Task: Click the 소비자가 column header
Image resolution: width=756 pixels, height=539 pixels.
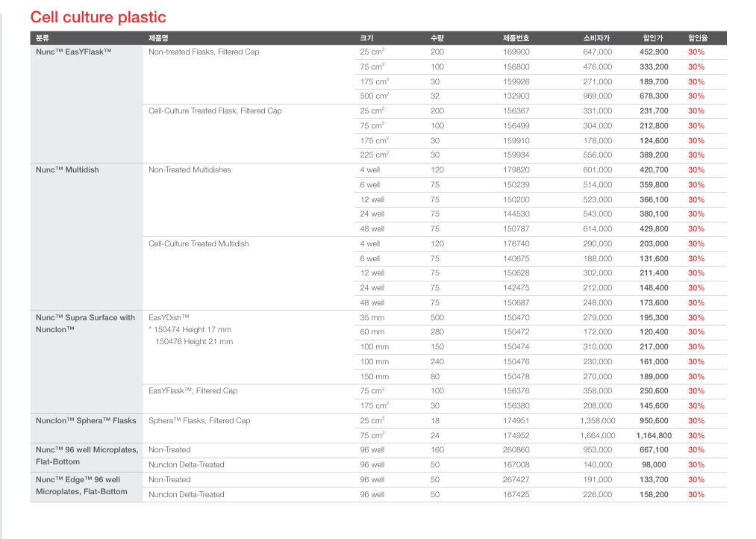Action: click(x=596, y=37)
